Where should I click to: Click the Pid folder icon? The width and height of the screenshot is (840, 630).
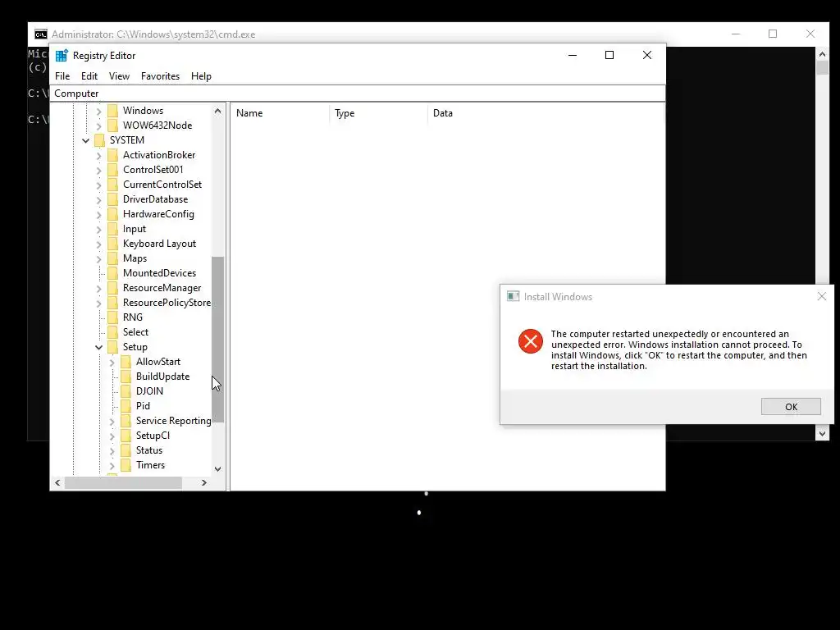(126, 406)
